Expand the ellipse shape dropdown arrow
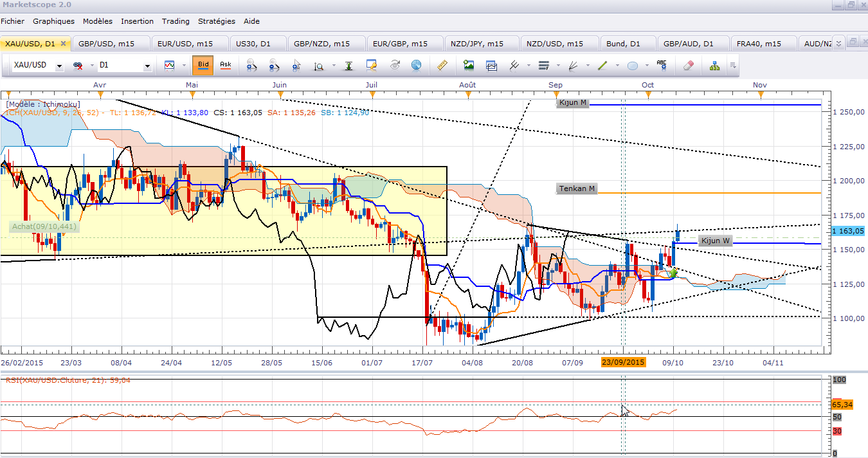Image resolution: width=868 pixels, height=458 pixels. (647, 66)
